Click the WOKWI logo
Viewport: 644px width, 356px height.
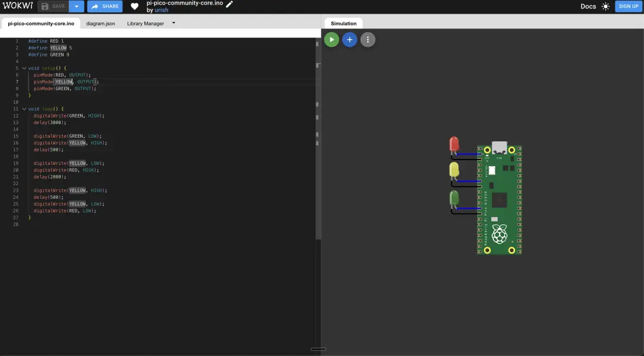18,5
